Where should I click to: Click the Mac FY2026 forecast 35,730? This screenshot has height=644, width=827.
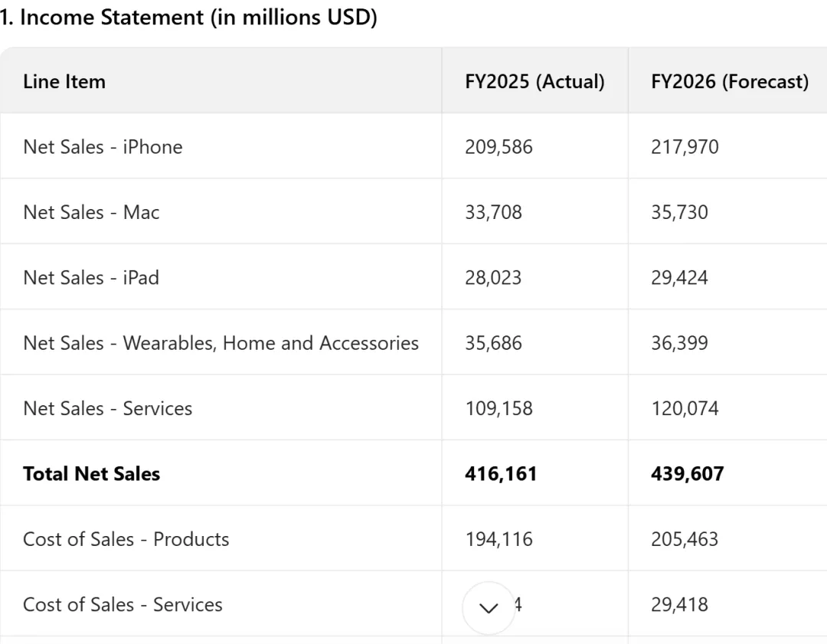679,212
